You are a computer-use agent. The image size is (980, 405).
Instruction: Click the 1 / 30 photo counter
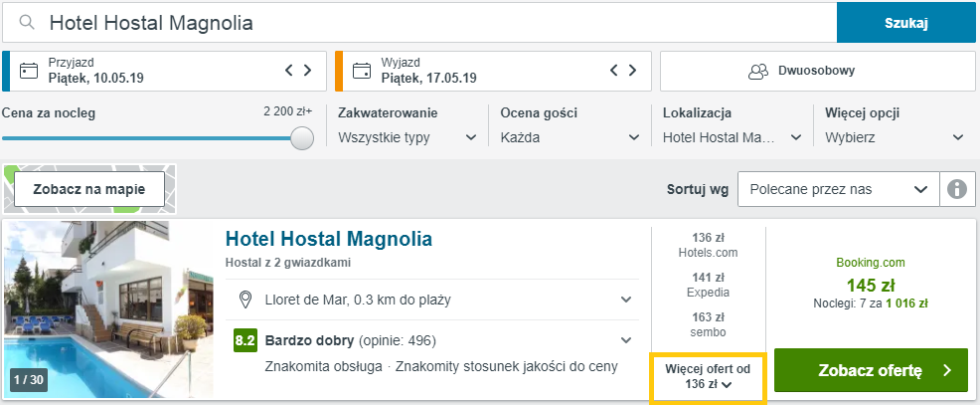(x=28, y=379)
